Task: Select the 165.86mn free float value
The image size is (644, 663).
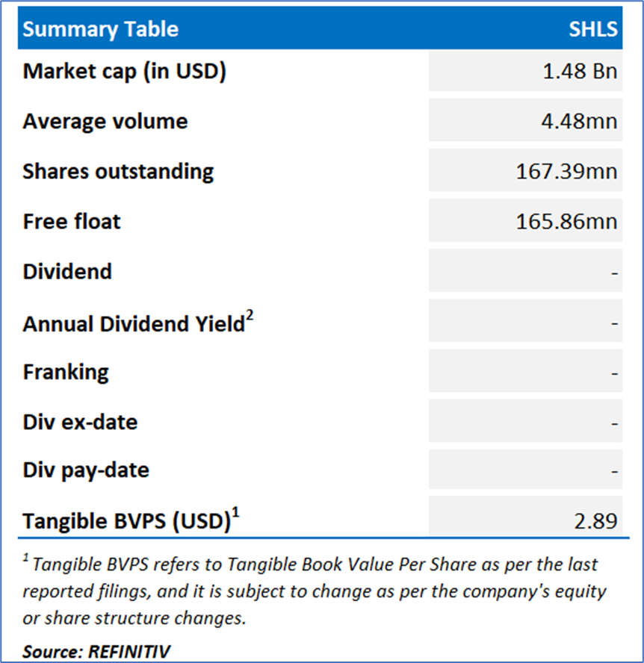Action: click(x=566, y=221)
